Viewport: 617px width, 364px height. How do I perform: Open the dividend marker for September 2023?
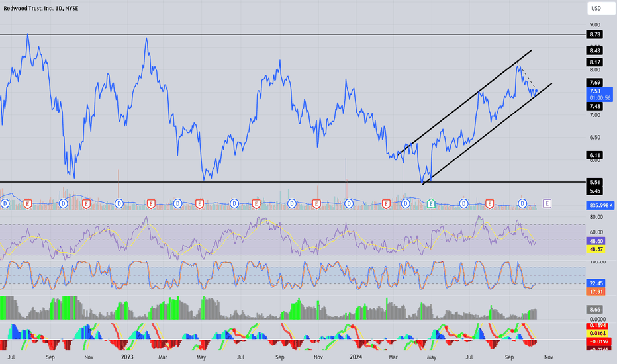coord(292,203)
